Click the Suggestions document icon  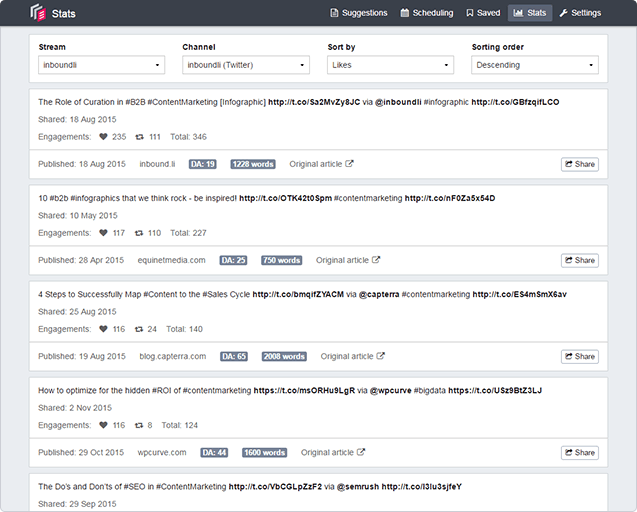click(334, 13)
